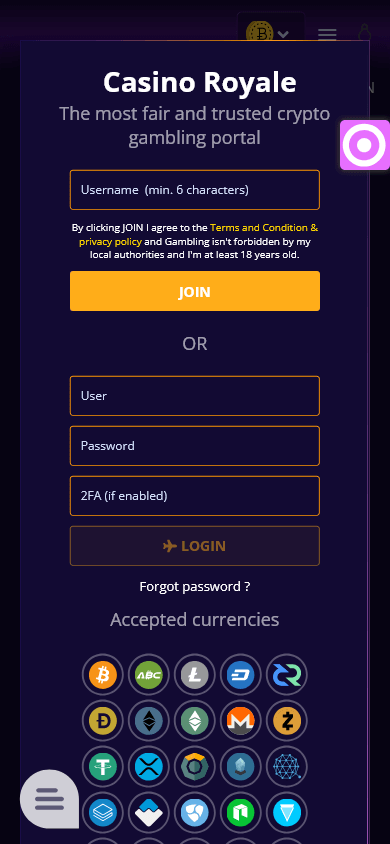The width and height of the screenshot is (390, 844).
Task: Click the LOGIN button
Action: pyautogui.click(x=195, y=546)
